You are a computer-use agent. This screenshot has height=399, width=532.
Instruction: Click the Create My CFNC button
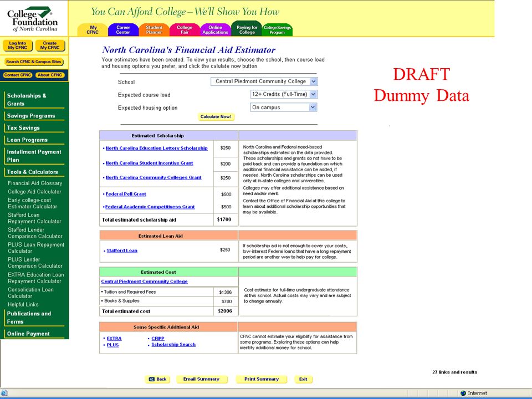click(50, 45)
